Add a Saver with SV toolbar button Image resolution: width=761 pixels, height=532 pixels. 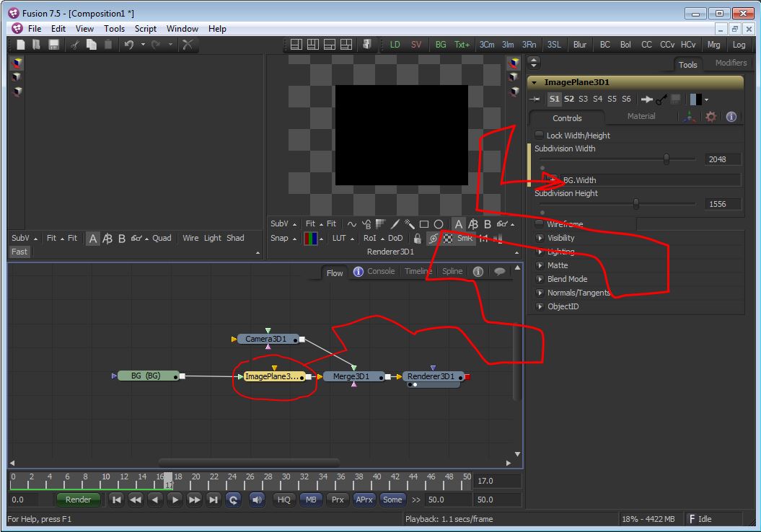416,45
